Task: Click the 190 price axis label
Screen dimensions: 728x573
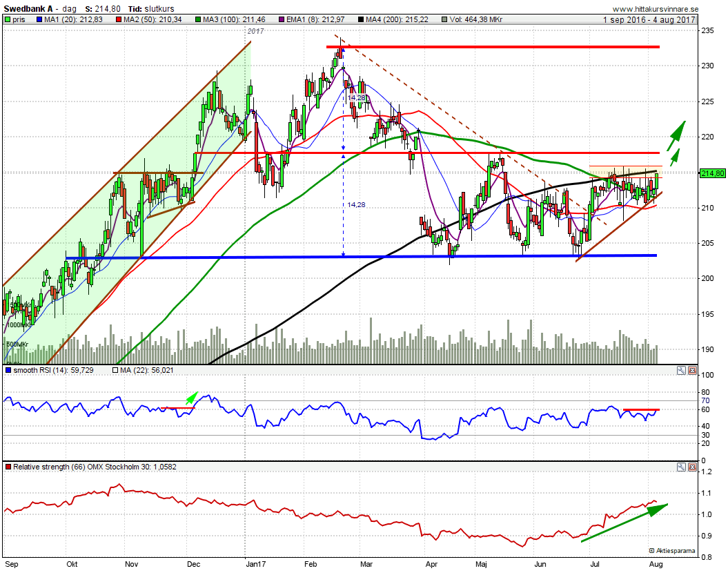Action: pos(707,349)
